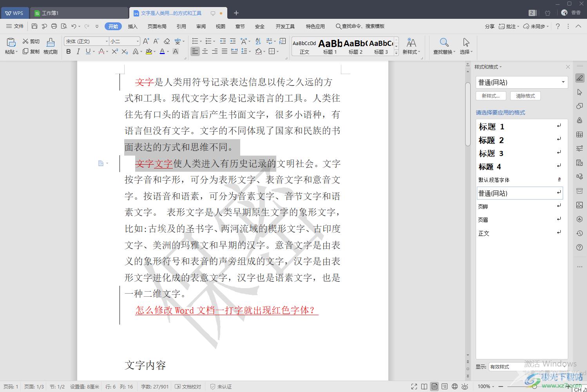Image resolution: width=587 pixels, height=392 pixels.
Task: Open the borders dropdown arrow
Action: pos(278,51)
